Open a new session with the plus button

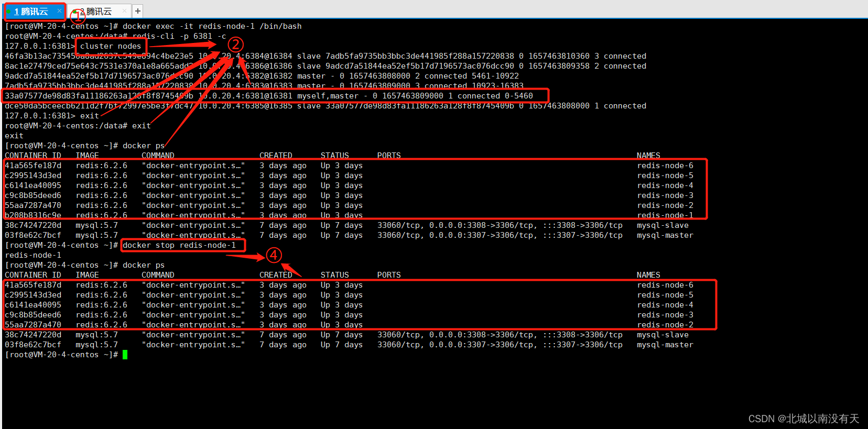click(x=138, y=10)
